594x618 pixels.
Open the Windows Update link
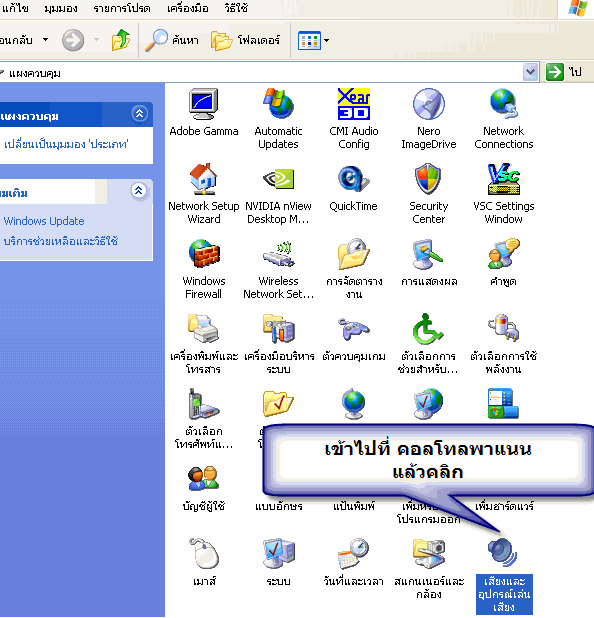[44, 221]
